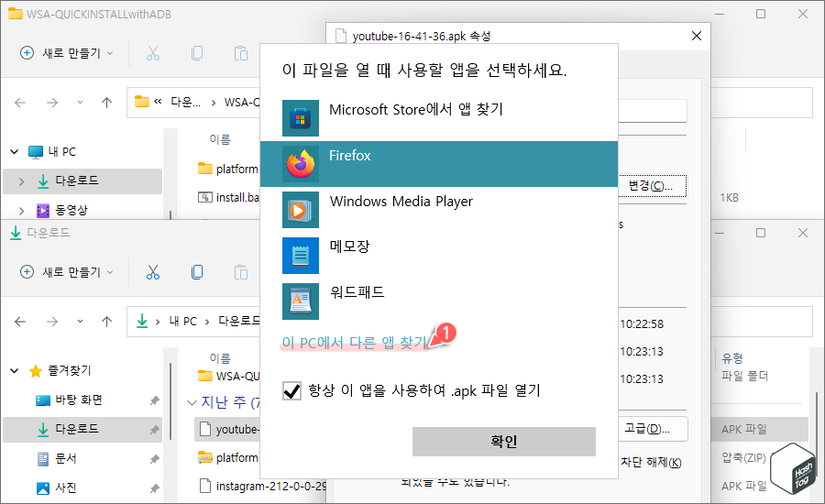This screenshot has width=825, height=504.
Task: Sort by 이름 column in WSA window
Action: coord(220,139)
